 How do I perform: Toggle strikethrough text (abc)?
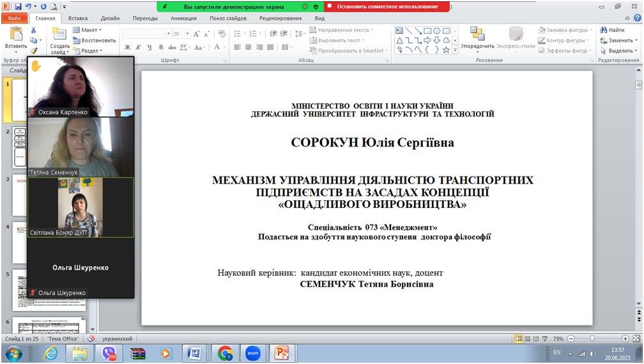coord(172,47)
